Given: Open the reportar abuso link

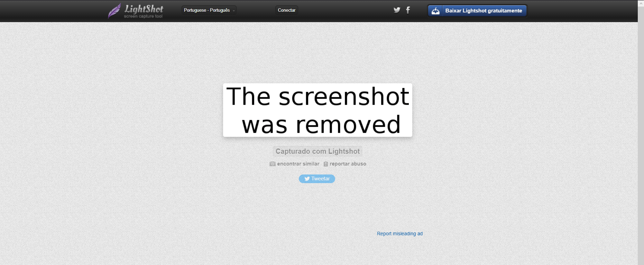Looking at the screenshot, I should click(x=348, y=164).
